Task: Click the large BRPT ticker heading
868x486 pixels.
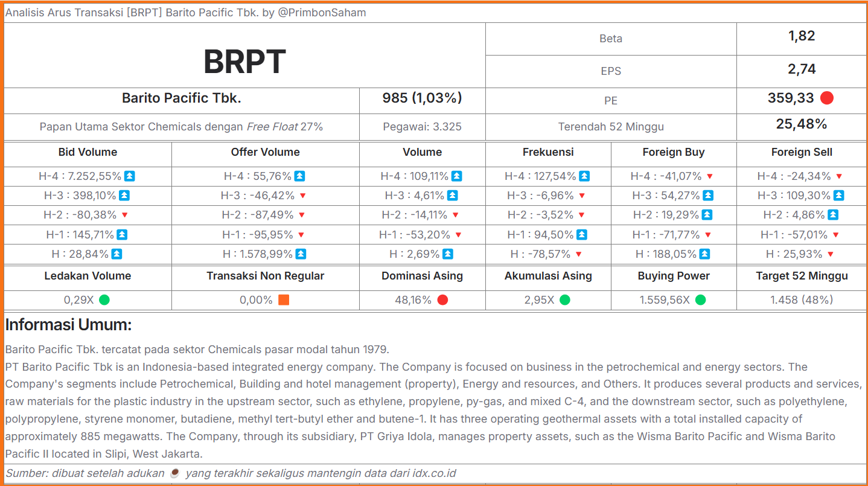Action: tap(244, 61)
